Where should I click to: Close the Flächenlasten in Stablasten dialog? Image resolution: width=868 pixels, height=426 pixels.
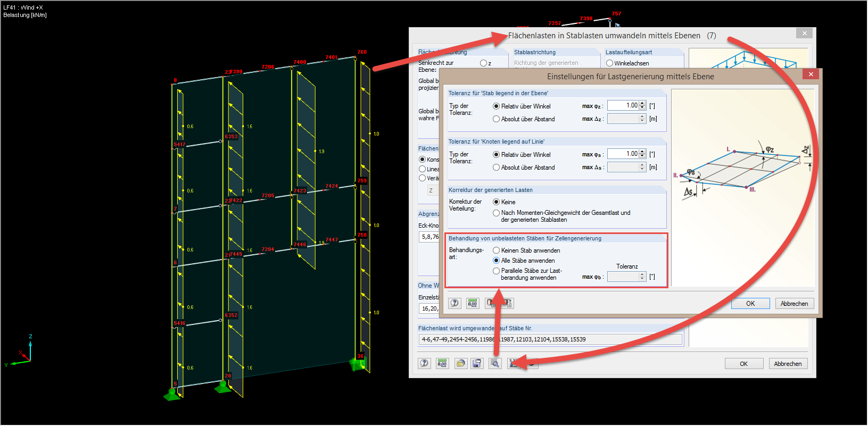point(804,33)
